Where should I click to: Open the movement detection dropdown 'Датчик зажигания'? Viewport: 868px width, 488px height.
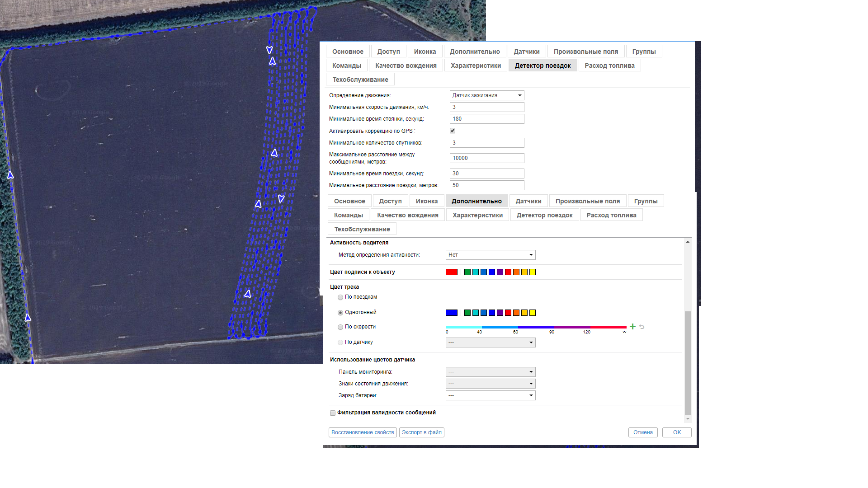point(487,95)
